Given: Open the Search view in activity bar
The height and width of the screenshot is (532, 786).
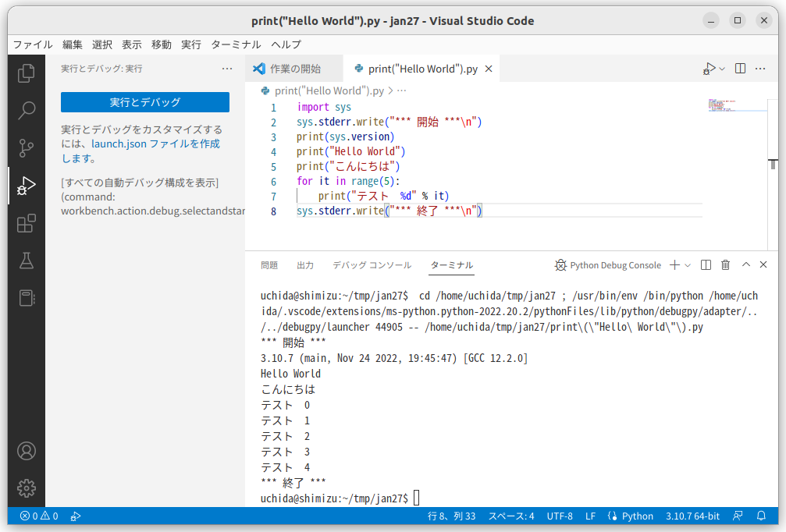Looking at the screenshot, I should [26, 110].
